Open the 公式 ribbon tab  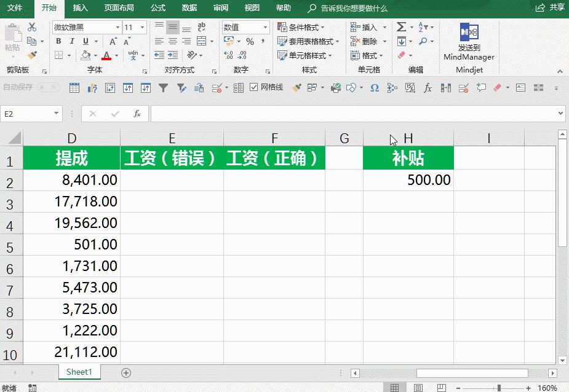pyautogui.click(x=157, y=9)
